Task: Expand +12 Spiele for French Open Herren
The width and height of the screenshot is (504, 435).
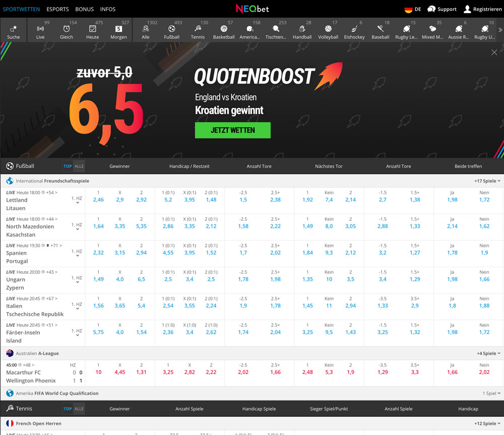Action: 487,423
